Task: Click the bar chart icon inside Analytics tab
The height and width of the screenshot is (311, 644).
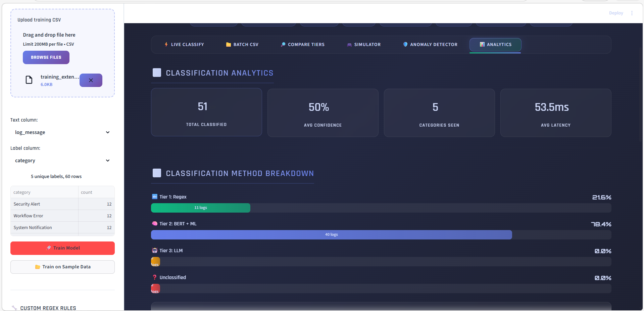Action: [482, 44]
